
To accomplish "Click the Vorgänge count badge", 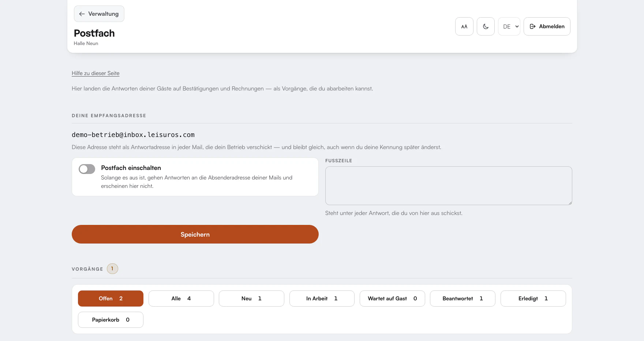I will coord(112,269).
